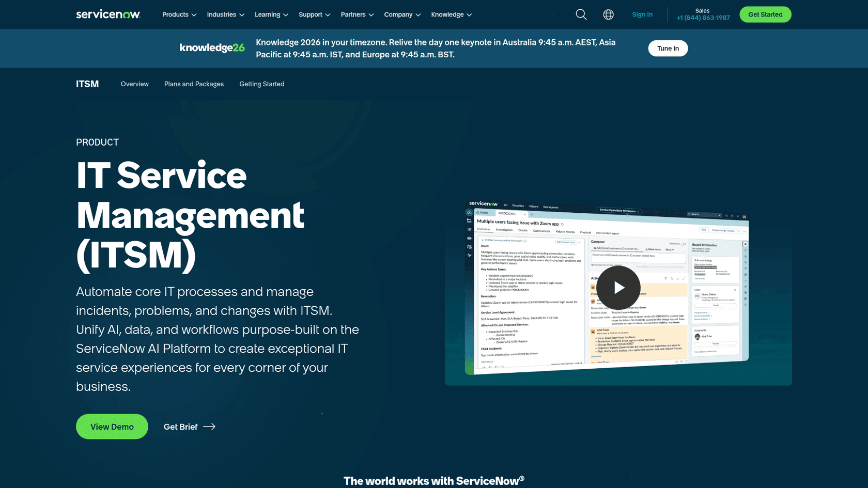
Task: Expand the Company menu
Action: pos(402,14)
